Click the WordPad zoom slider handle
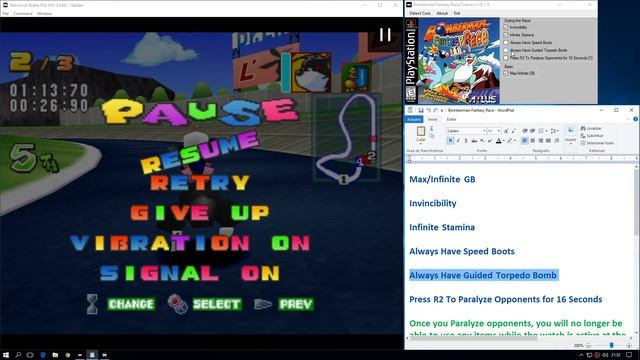 (x=611, y=345)
